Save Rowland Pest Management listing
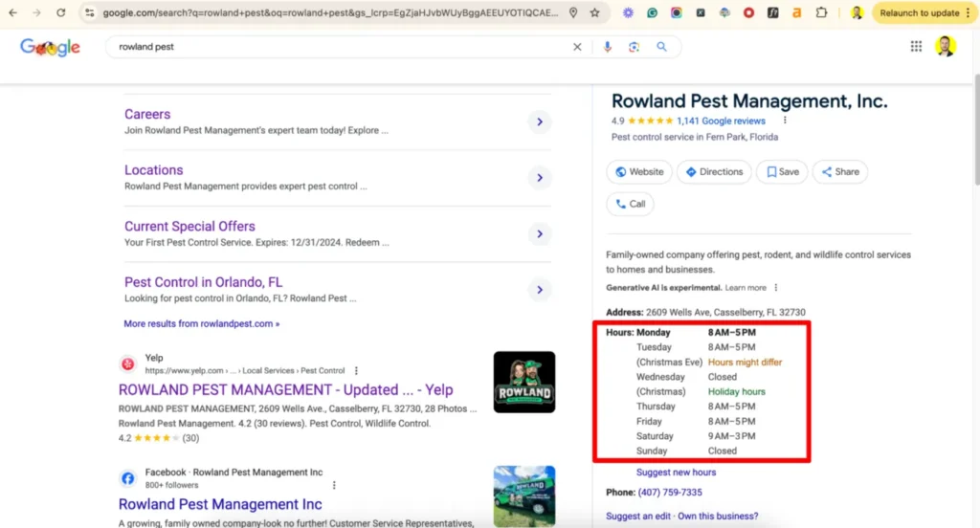The width and height of the screenshot is (980, 528). pyautogui.click(x=781, y=172)
